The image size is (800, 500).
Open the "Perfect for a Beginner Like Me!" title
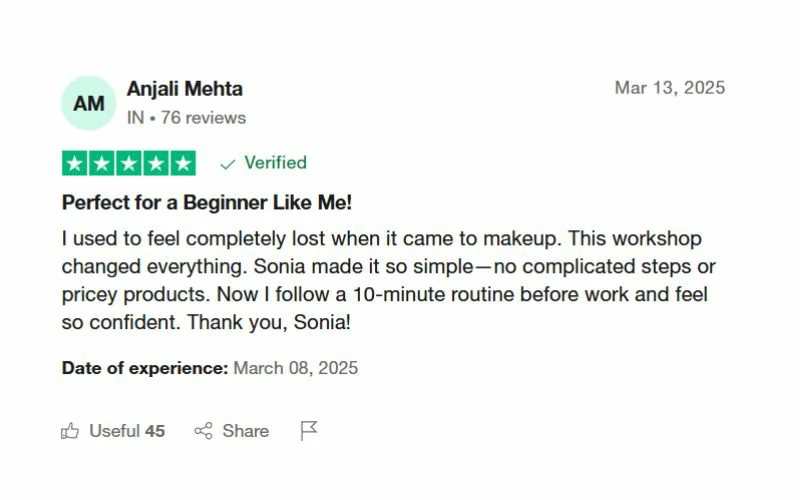click(207, 202)
